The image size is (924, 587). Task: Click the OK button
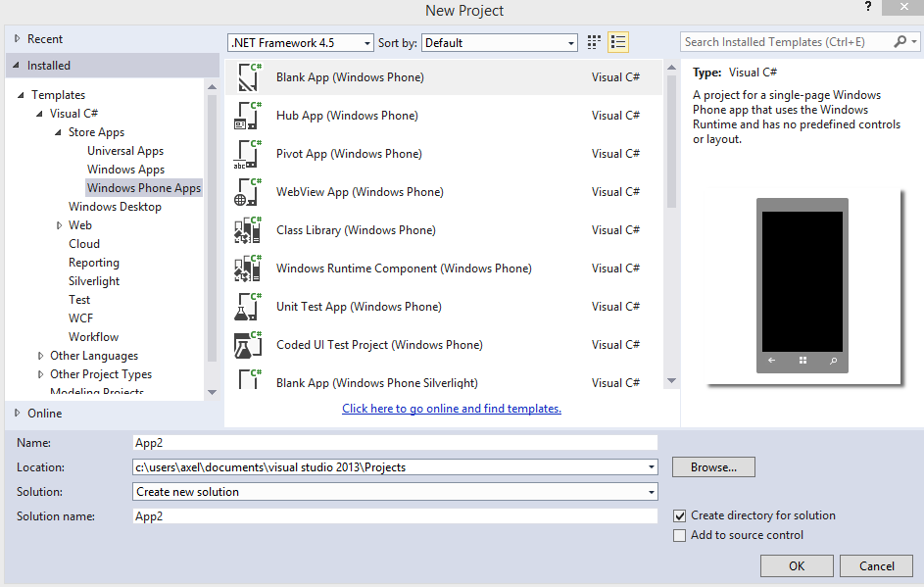[797, 566]
